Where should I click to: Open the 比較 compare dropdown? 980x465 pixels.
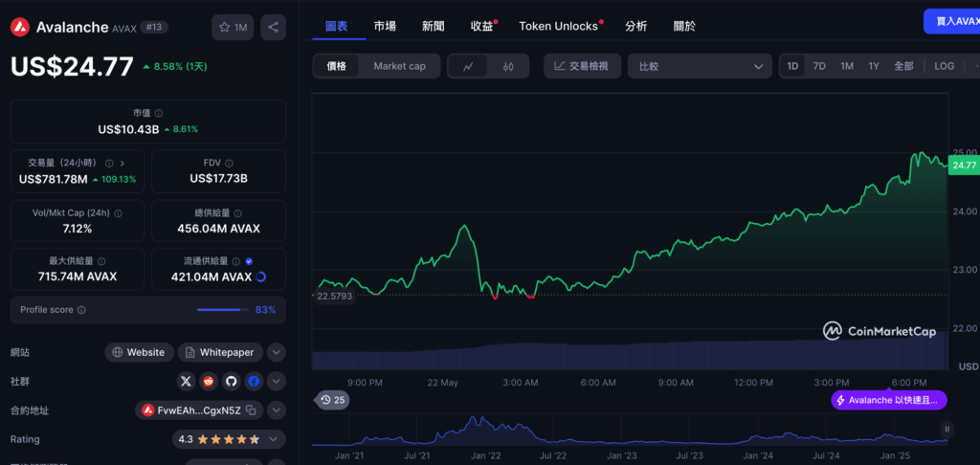[700, 66]
